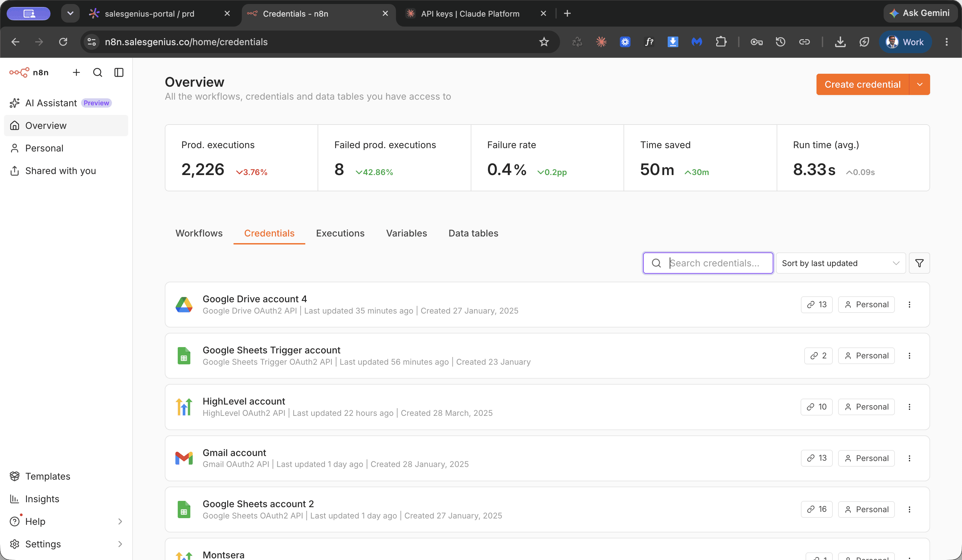Open the Sort by last updated dropdown
The image size is (962, 560).
[x=841, y=263]
